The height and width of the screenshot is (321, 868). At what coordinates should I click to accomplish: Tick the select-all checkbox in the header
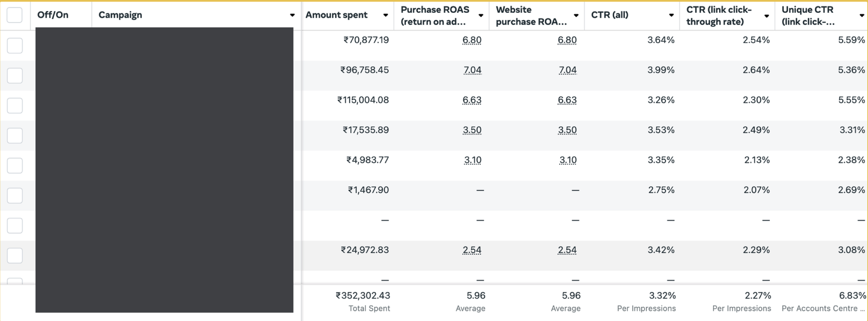[x=15, y=15]
